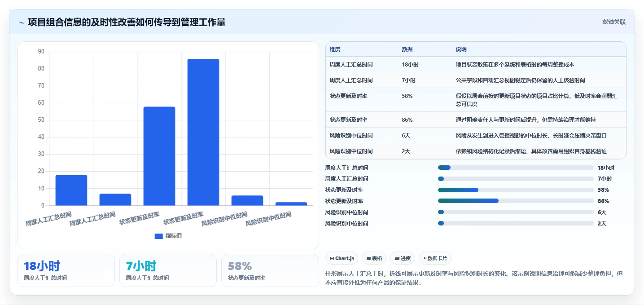
Task: Click the title 项目组合信息的及时性改善如何传导到管理工作量
Action: point(127,22)
